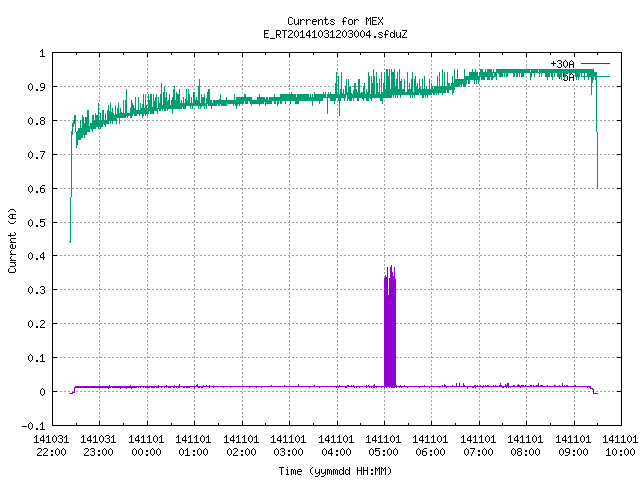Click the y-axis value 0.5
This screenshot has width=640, height=480.
pyautogui.click(x=36, y=223)
